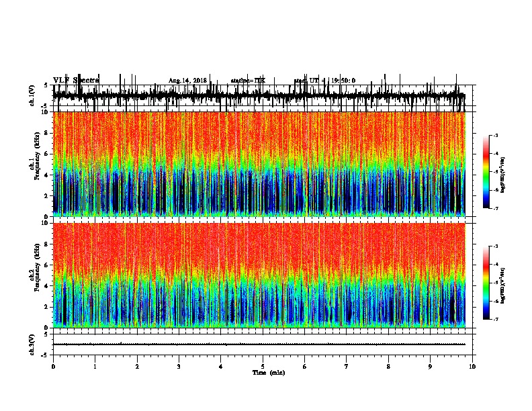Click the log(PSD) label beside ch.1 color bar
Screen dimensions: 532x411
(x=503, y=175)
